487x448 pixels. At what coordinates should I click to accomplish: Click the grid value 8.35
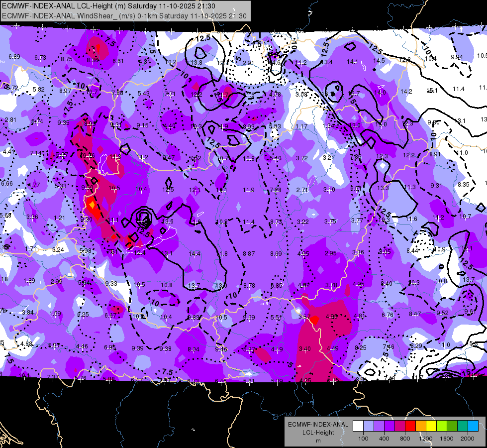coord(464,184)
